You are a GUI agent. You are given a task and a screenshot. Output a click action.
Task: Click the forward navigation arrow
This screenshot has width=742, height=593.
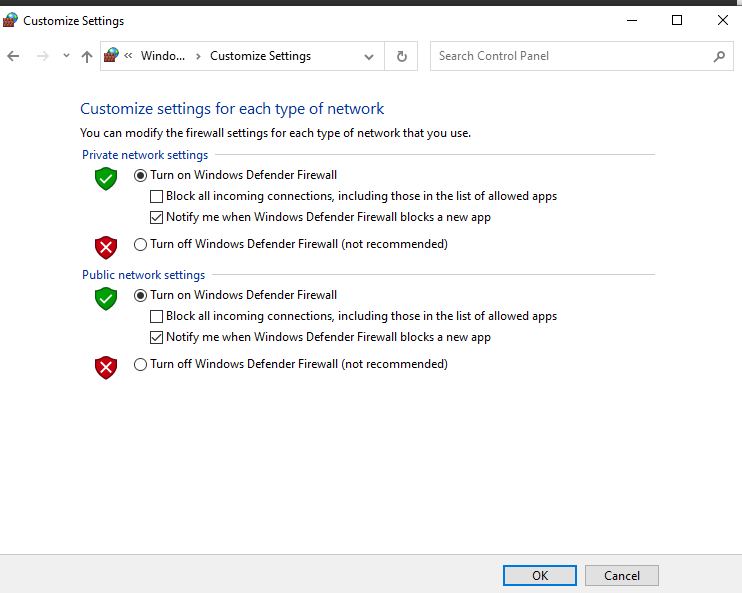pyautogui.click(x=43, y=56)
